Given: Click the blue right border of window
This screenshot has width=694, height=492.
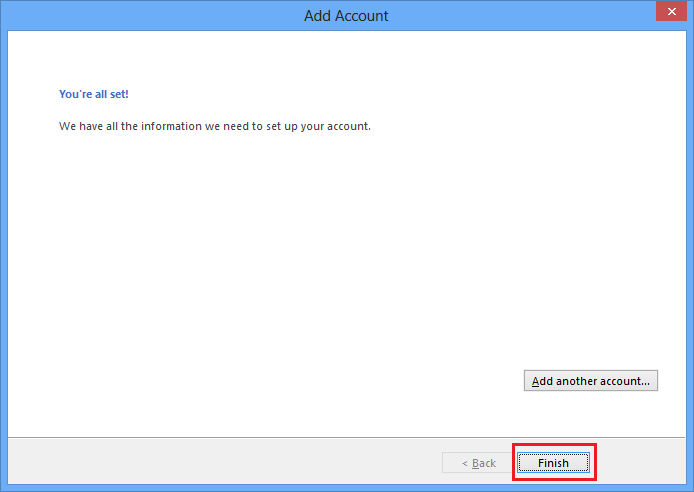Looking at the screenshot, I should click(690, 250).
